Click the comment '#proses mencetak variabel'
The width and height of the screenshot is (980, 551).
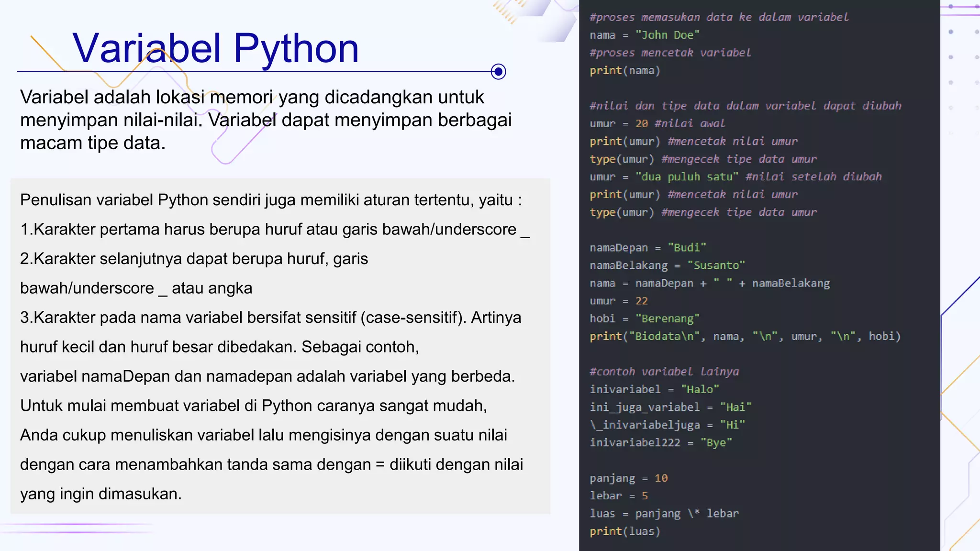coord(670,53)
